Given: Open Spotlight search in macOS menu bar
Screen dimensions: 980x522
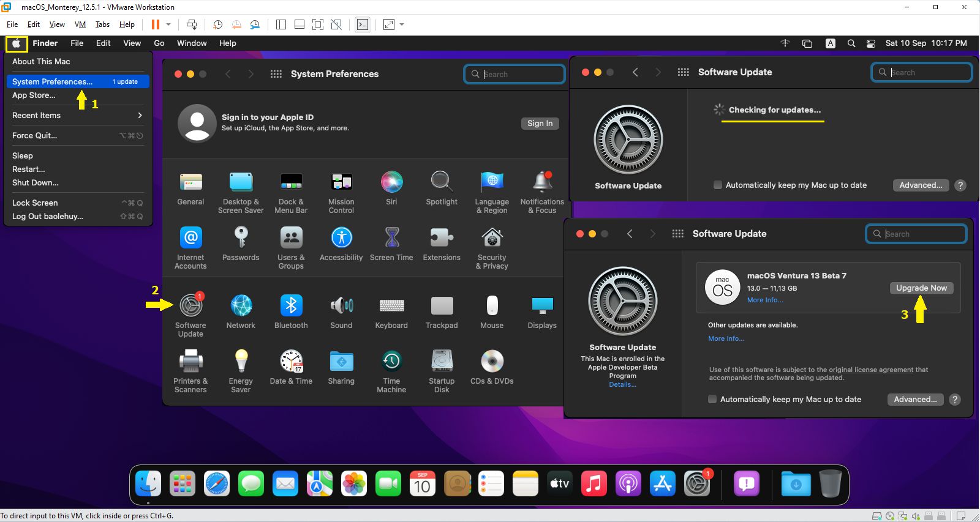Looking at the screenshot, I should (851, 43).
